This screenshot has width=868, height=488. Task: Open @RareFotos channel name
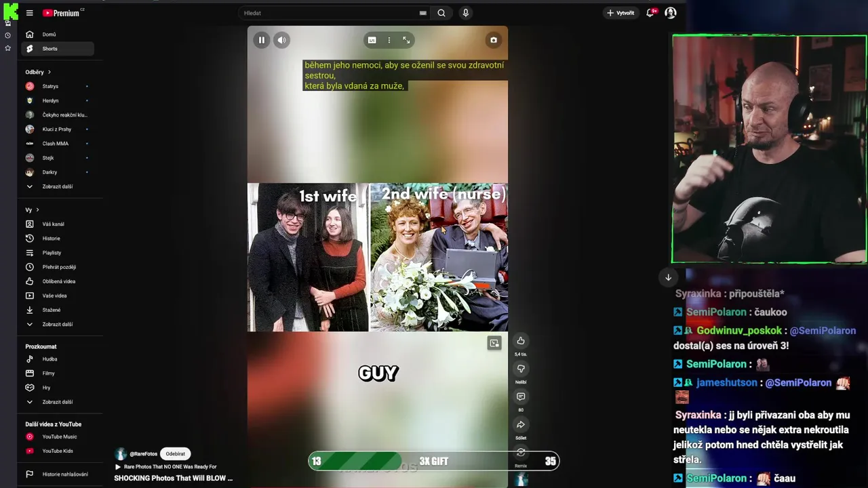point(144,454)
